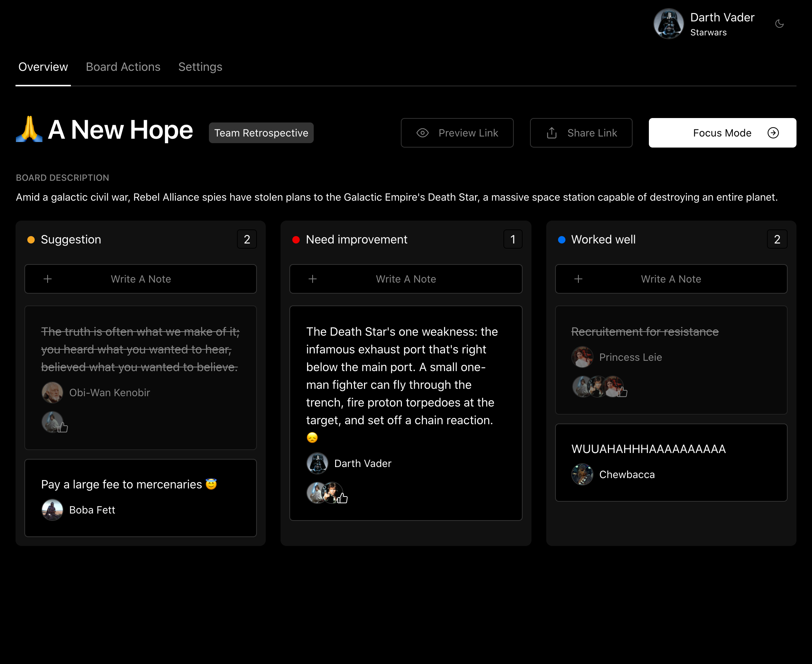Click the Settings menu item
This screenshot has height=664, width=812.
(x=200, y=67)
